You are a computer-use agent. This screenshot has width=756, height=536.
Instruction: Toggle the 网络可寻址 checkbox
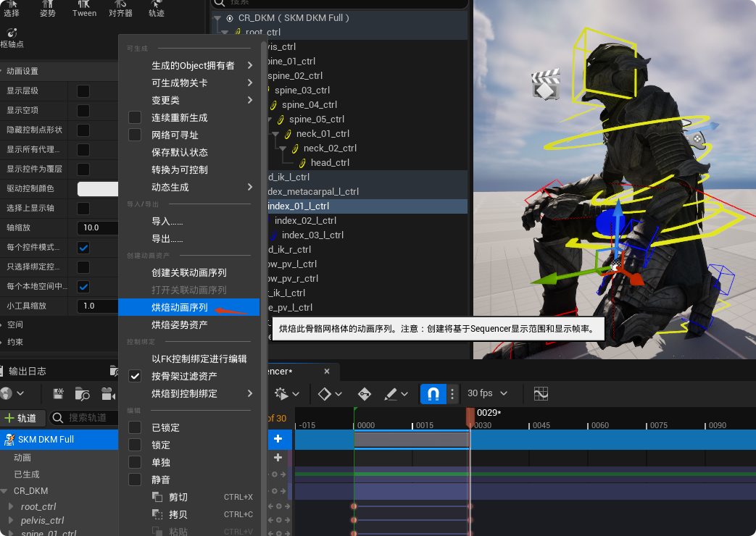135,135
